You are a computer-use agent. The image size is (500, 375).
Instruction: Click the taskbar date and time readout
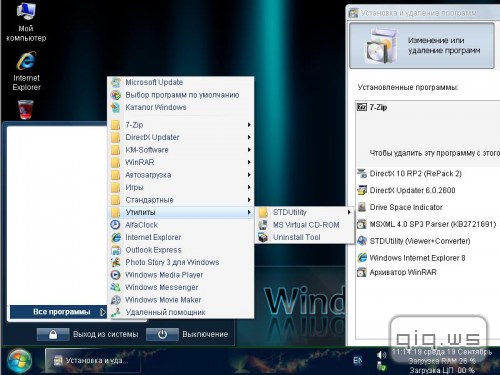[442, 352]
